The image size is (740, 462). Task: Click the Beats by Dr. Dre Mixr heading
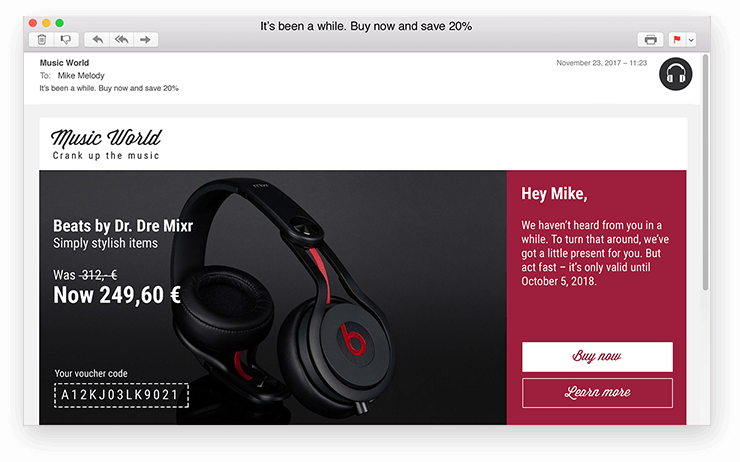point(123,226)
